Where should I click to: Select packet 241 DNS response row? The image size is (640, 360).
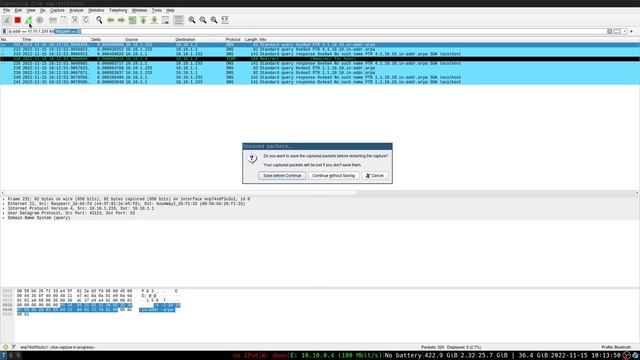tap(320, 82)
